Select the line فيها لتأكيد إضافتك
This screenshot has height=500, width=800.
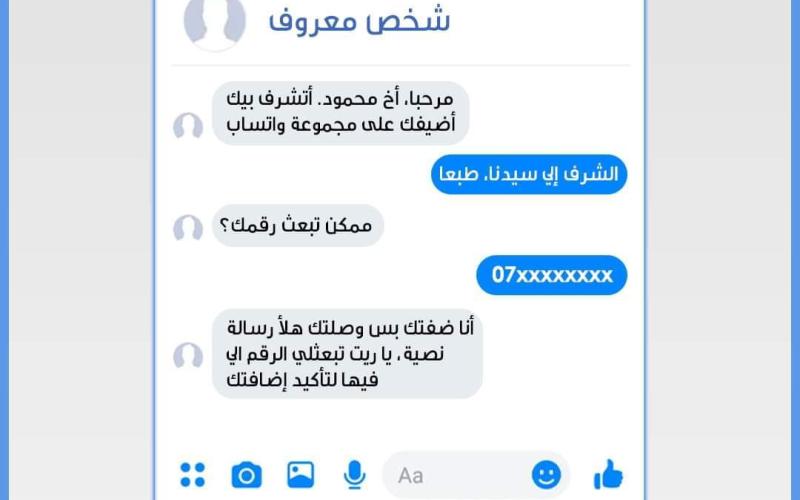click(302, 380)
